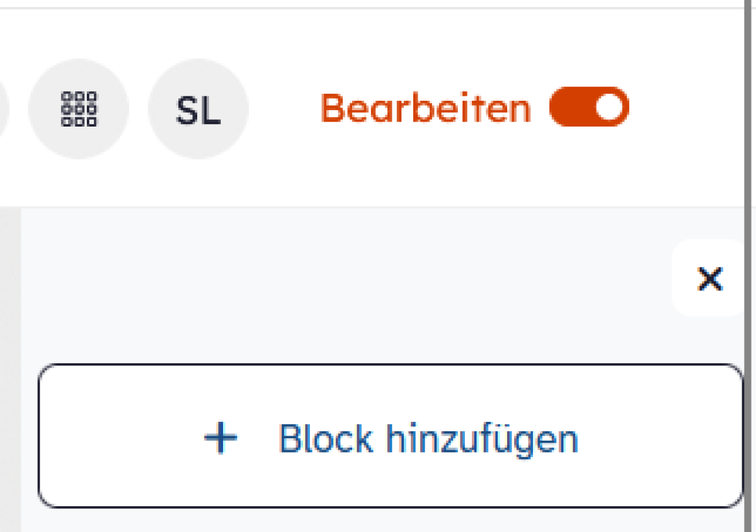Click the plus icon beside Block hinzufügen

(x=220, y=438)
